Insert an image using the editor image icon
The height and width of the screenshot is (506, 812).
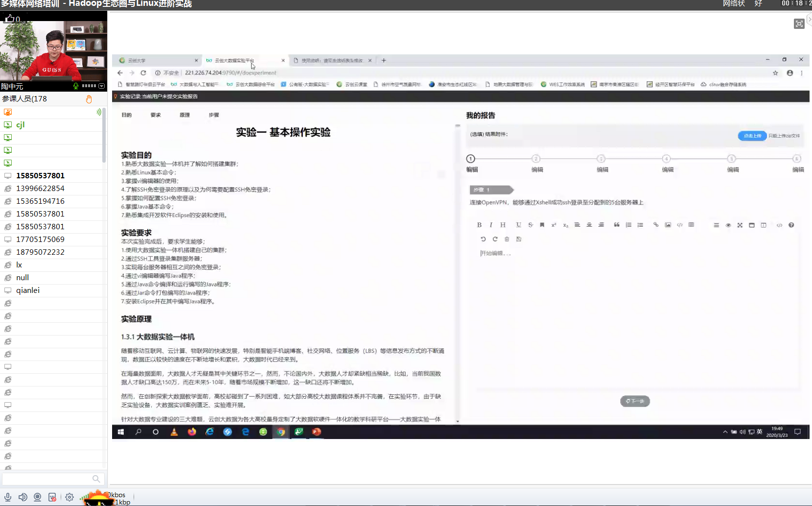(x=668, y=225)
